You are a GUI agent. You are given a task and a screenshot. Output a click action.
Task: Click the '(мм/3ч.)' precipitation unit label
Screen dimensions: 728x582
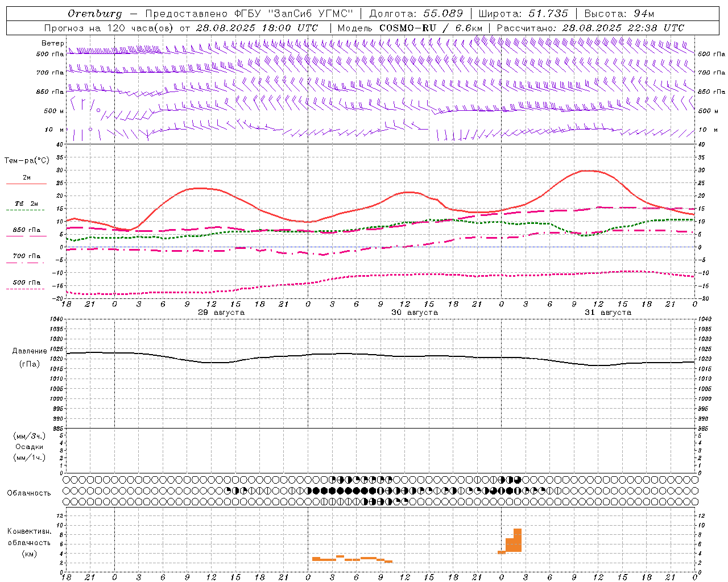[30, 436]
